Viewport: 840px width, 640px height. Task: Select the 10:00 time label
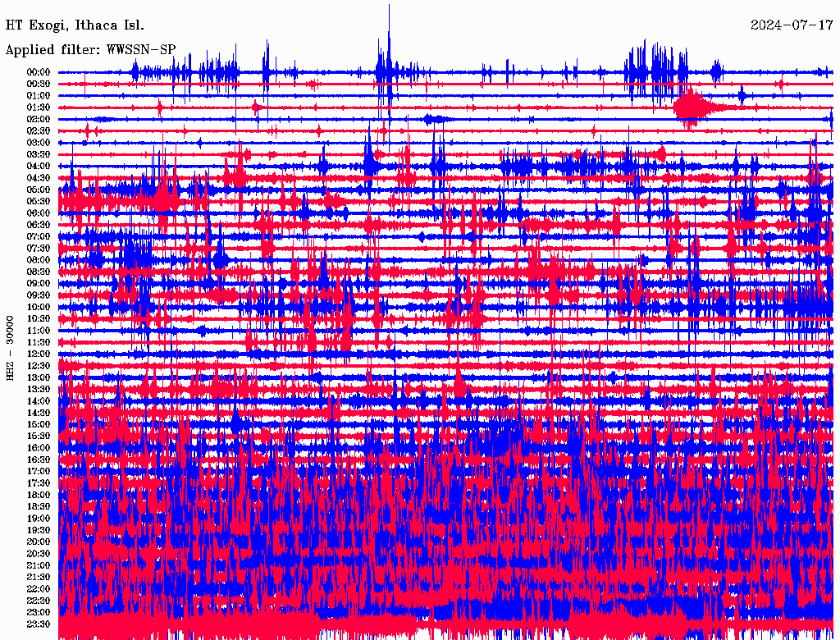pos(39,307)
